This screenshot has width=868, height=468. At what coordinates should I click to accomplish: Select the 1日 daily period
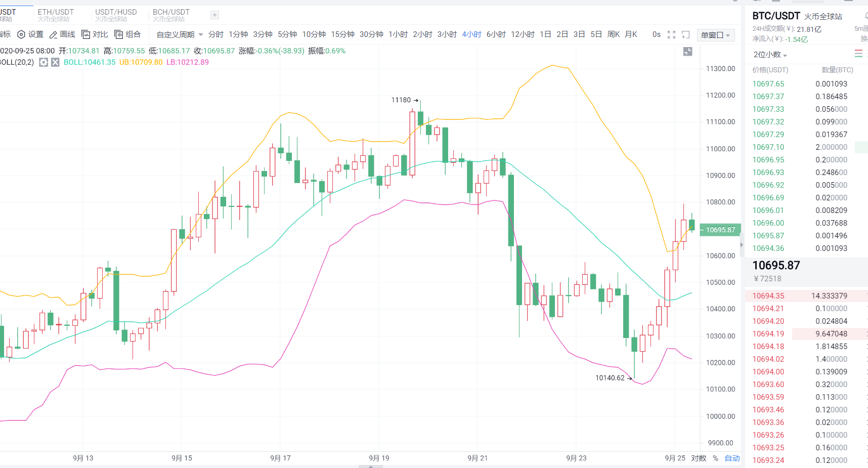545,34
